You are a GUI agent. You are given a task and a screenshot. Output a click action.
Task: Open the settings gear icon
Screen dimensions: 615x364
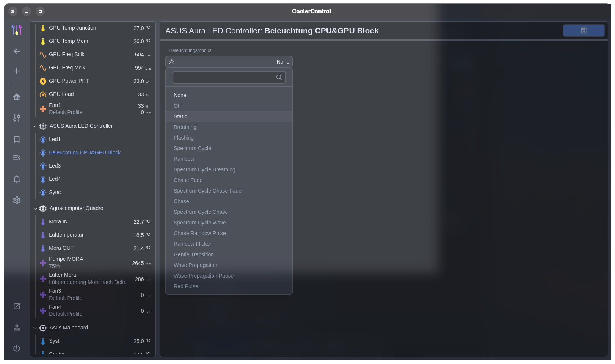pos(17,200)
